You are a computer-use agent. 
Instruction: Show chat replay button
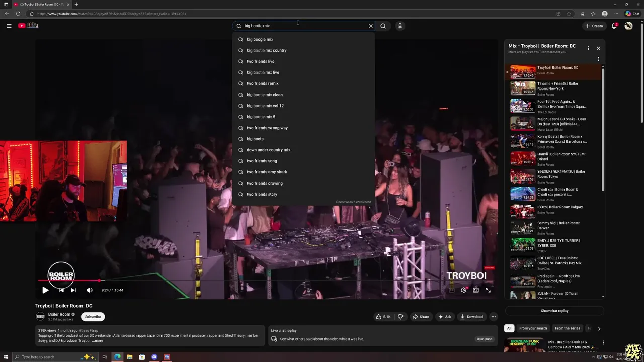(554, 311)
